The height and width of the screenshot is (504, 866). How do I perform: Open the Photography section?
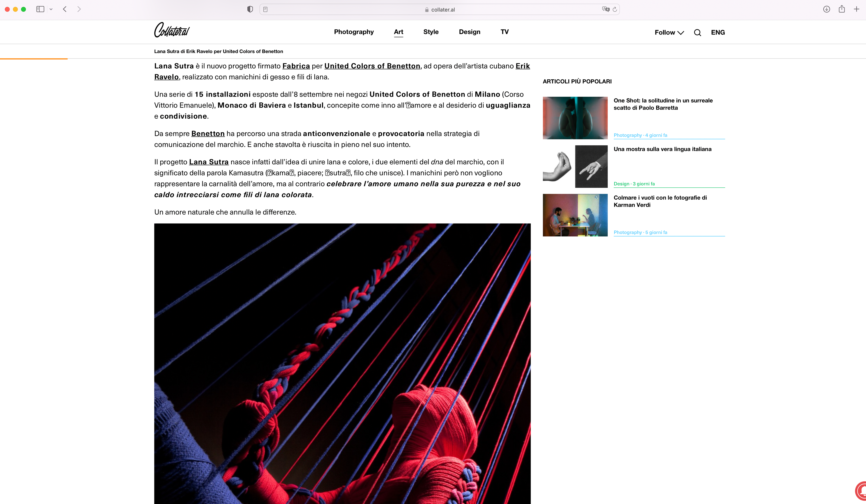[x=354, y=32]
